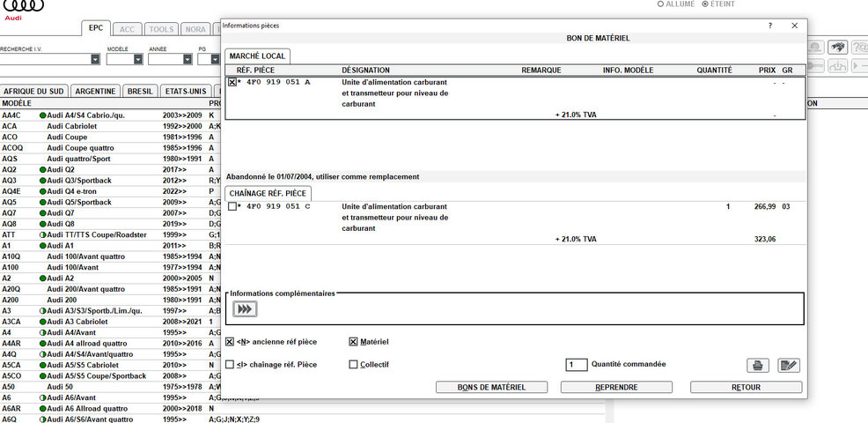Select the Audi Q2 model row
Image resolution: width=868 pixels, height=423 pixels.
tap(111, 170)
